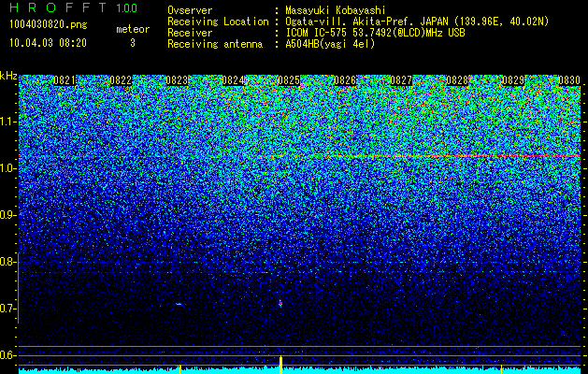Click the 1.0 frequency axis label
Image resolution: width=588 pixels, height=374 pixels.
point(7,168)
